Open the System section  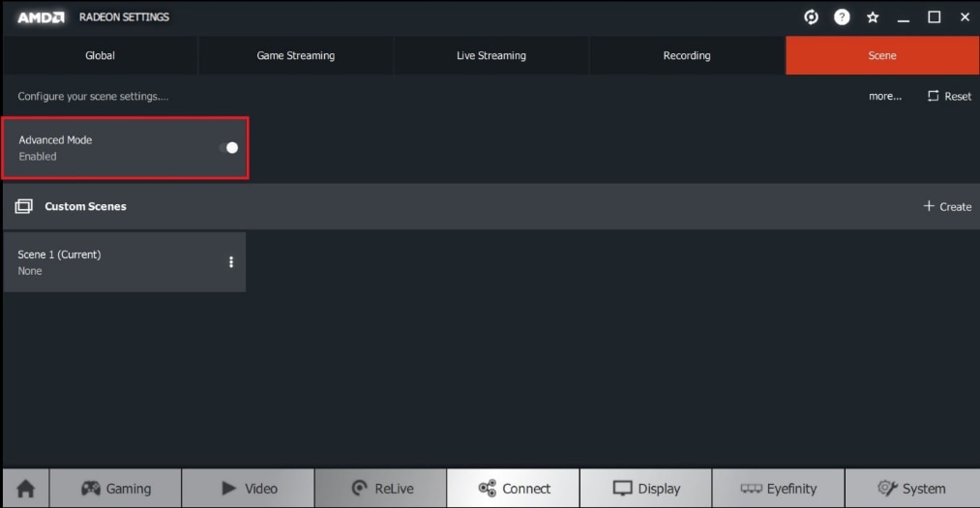[911, 489]
